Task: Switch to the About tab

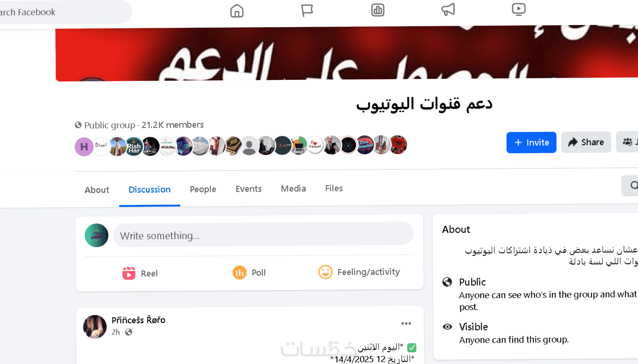Action: pos(97,190)
